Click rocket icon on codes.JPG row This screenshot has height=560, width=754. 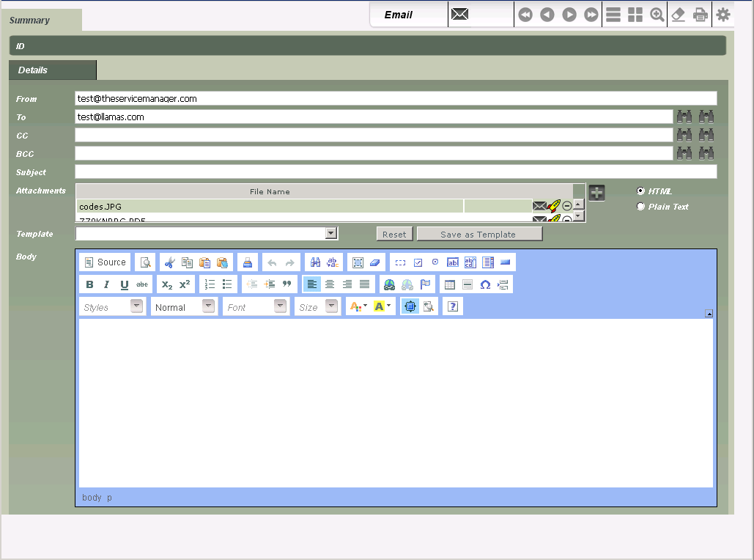(554, 207)
